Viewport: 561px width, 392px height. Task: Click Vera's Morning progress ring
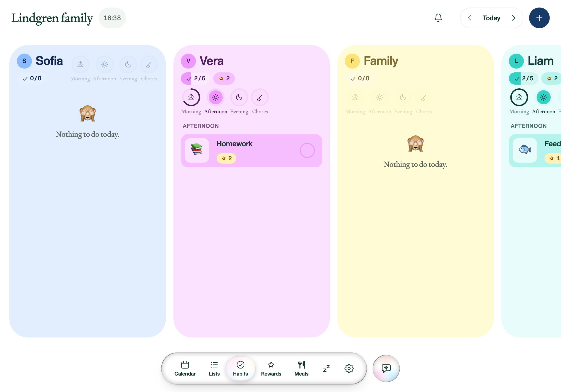tap(191, 98)
